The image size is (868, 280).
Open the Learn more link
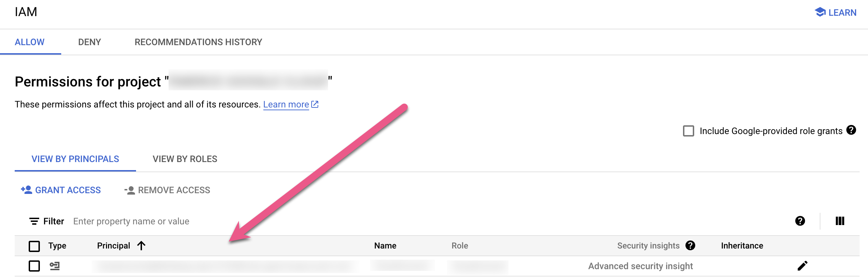click(286, 104)
